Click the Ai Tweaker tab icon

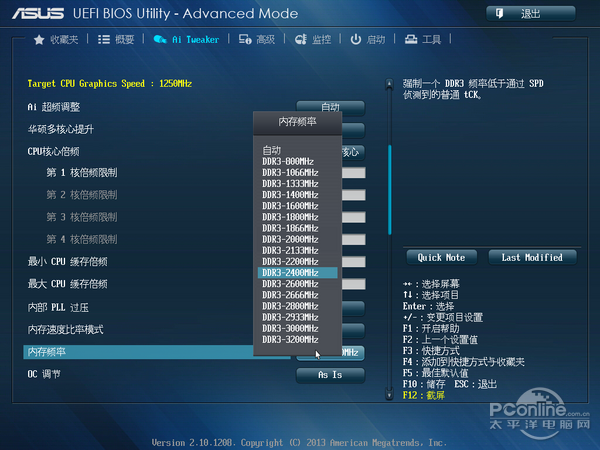[x=160, y=39]
